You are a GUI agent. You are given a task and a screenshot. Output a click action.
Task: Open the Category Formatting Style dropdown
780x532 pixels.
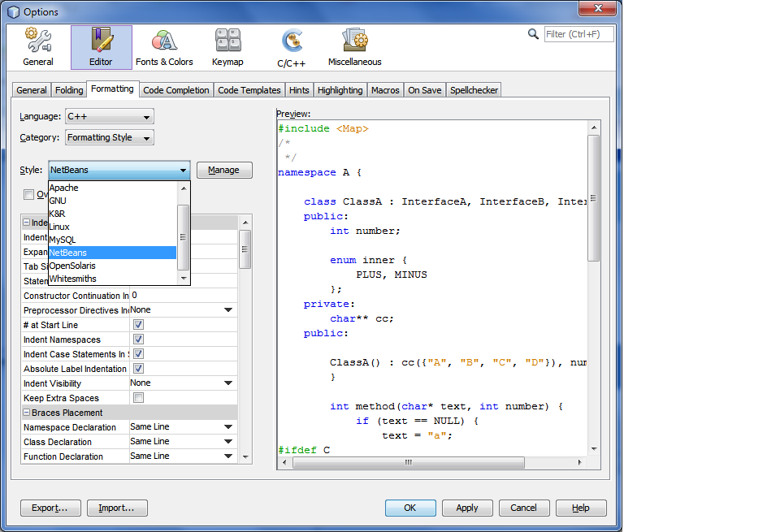109,138
